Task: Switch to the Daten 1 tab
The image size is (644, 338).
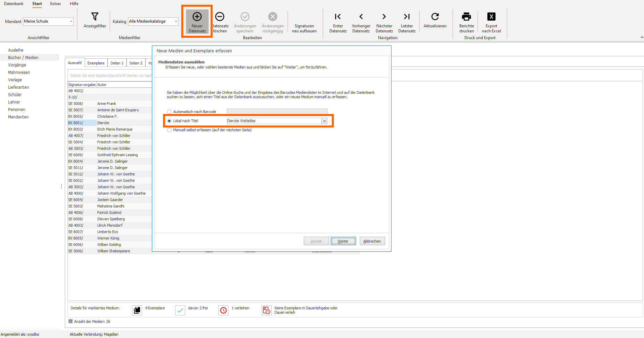Action: [x=117, y=63]
